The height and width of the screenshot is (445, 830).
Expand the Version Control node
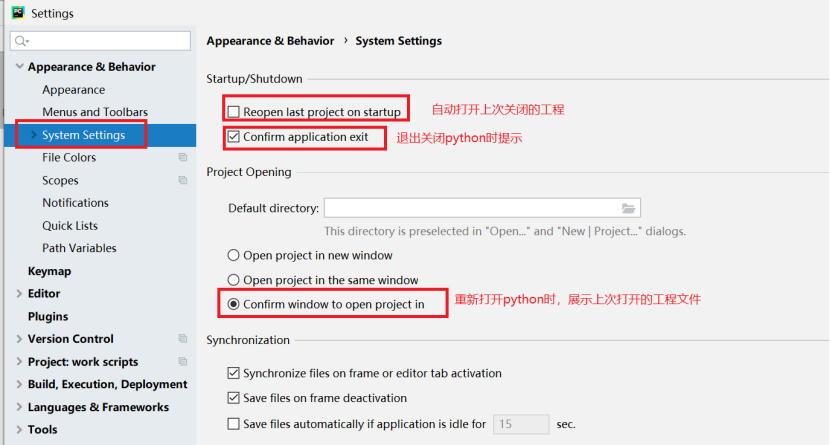(19, 339)
